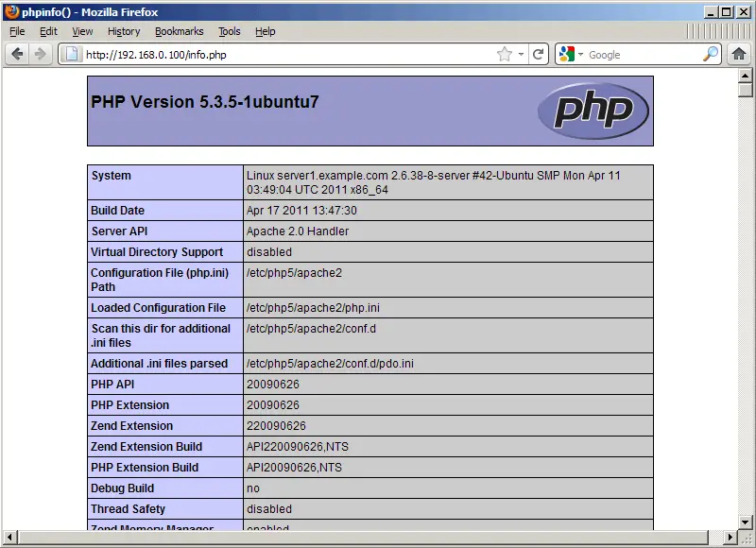The height and width of the screenshot is (548, 756).
Task: Click the vertical scrollbar up arrow
Action: (745, 76)
